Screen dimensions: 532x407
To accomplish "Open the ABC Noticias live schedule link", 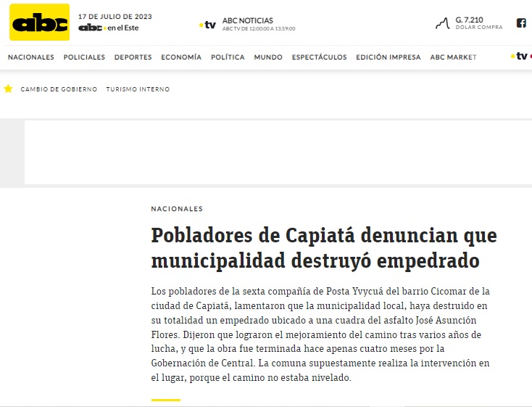I will coord(258,24).
